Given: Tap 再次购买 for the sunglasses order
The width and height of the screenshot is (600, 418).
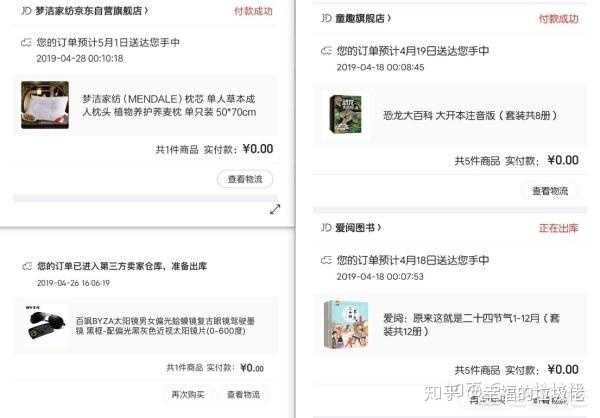Looking at the screenshot, I should [x=188, y=394].
